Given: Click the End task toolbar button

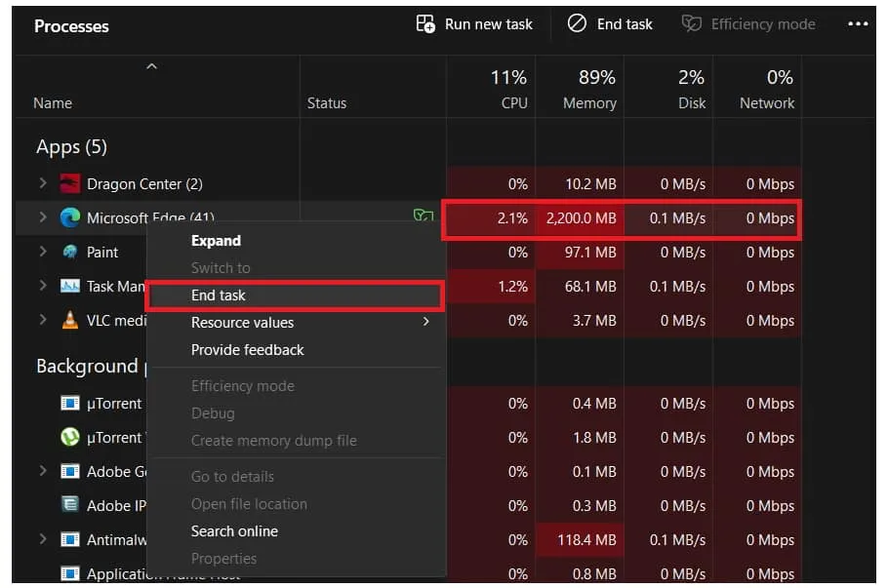Looking at the screenshot, I should tap(610, 23).
